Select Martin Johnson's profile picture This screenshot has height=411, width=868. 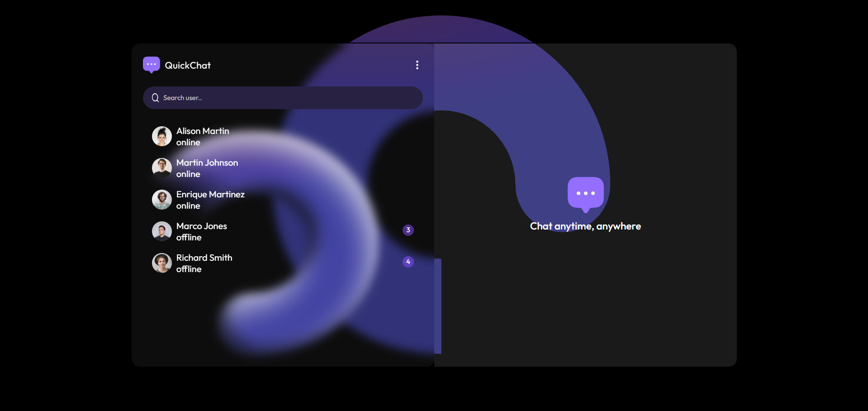(x=161, y=168)
